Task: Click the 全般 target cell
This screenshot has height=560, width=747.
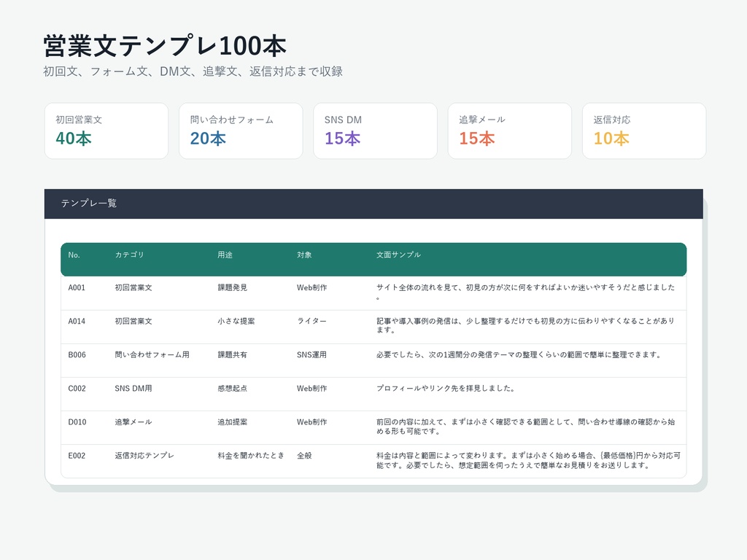Action: [x=304, y=456]
